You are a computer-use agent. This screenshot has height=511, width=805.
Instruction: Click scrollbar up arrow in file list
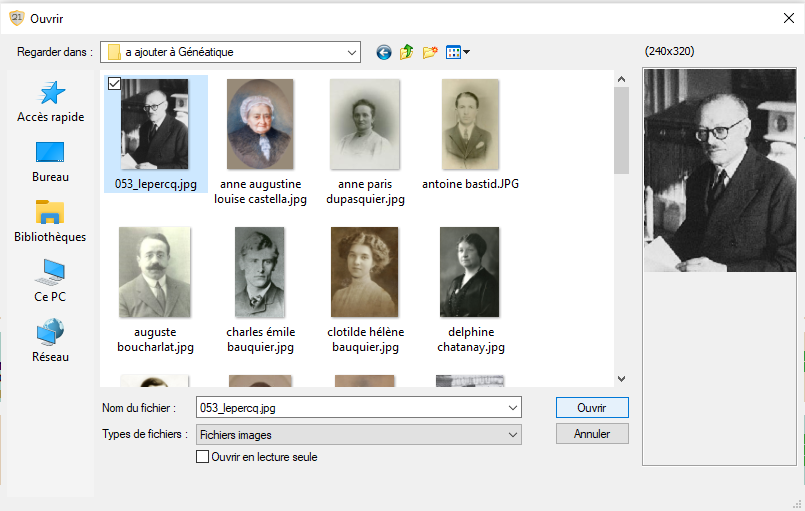point(621,79)
